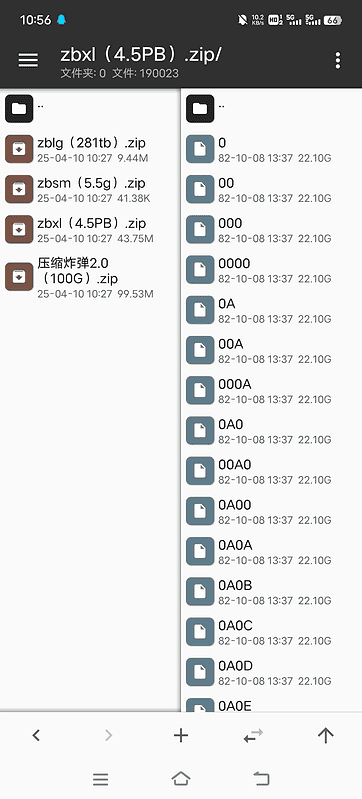Tap the up arrow to go to parent
Screen dimensions: 362x799
tap(325, 735)
